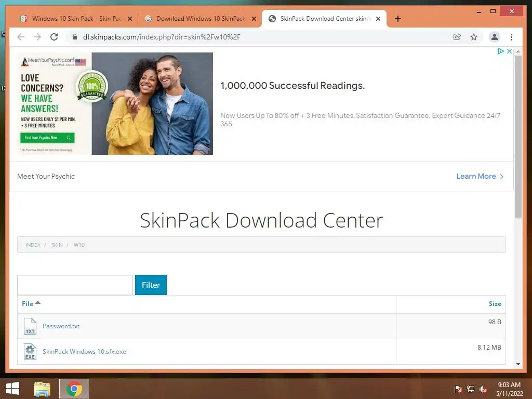Viewport: 532px width, 399px height.
Task: Download SkinPack Windows 10.sfx.exe
Action: pyautogui.click(x=84, y=352)
